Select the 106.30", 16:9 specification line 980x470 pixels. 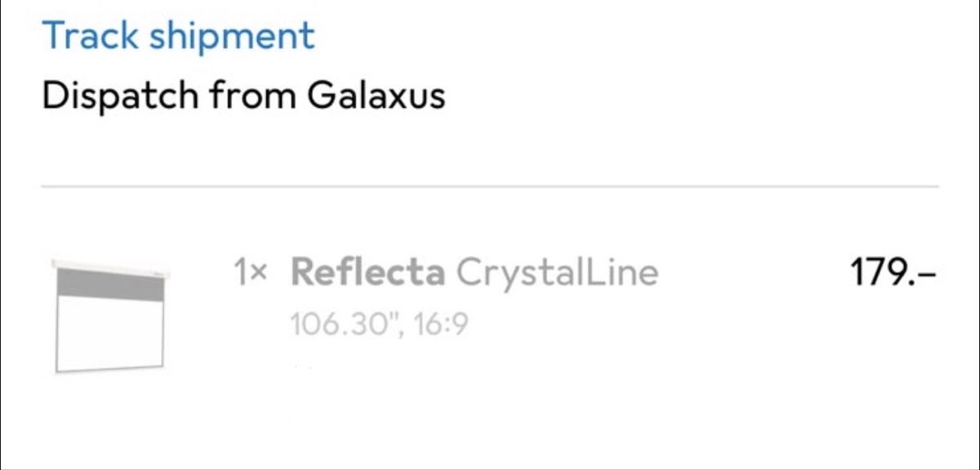(378, 325)
